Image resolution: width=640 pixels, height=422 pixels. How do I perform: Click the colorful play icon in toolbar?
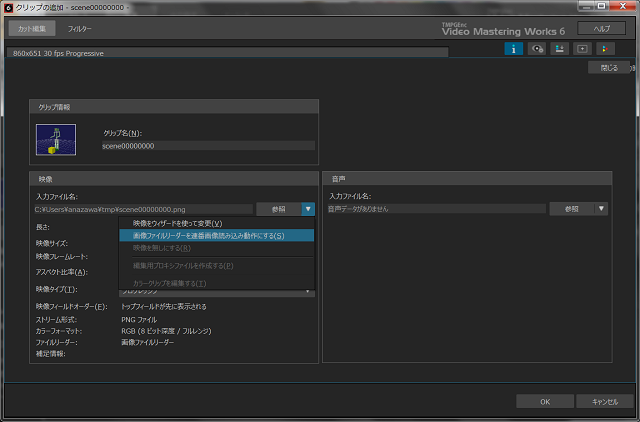[x=605, y=48]
